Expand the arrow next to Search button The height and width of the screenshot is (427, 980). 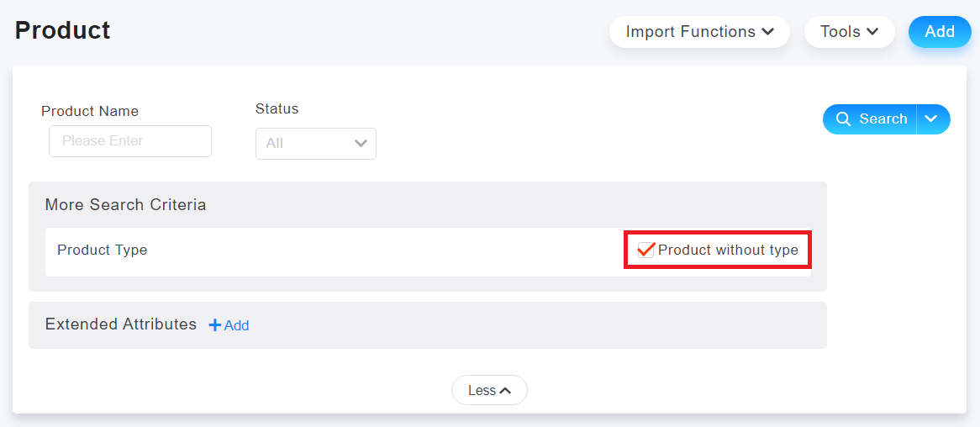click(932, 119)
